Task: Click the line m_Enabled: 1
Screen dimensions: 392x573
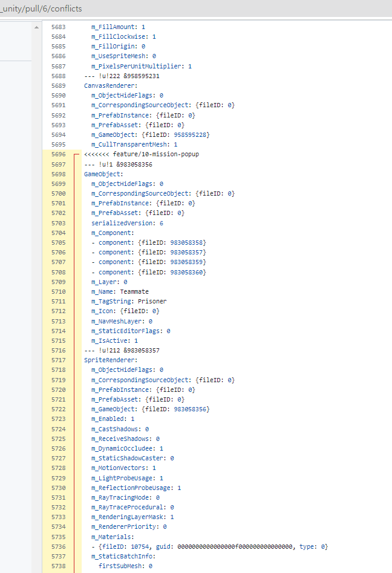Action: point(113,419)
